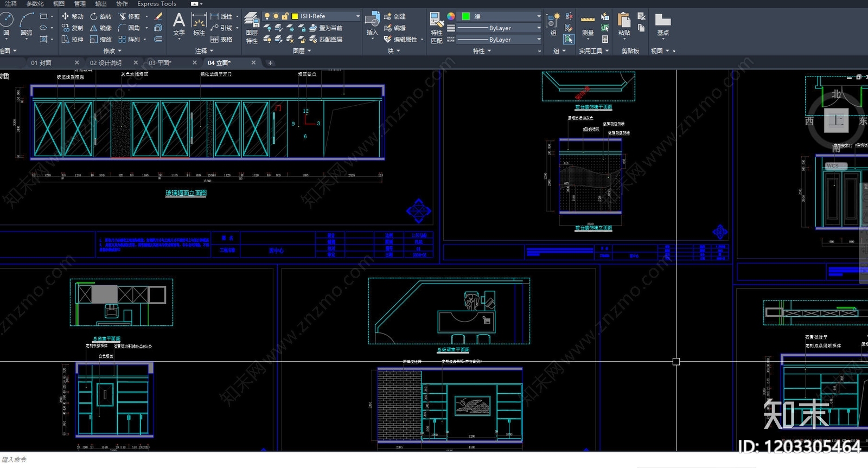Open the Express Tools ribbon tab

tap(157, 3)
